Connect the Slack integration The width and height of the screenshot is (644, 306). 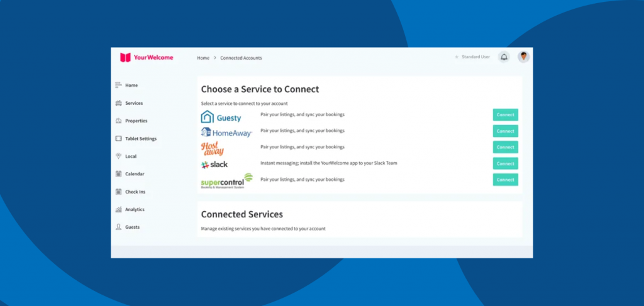[x=505, y=163]
